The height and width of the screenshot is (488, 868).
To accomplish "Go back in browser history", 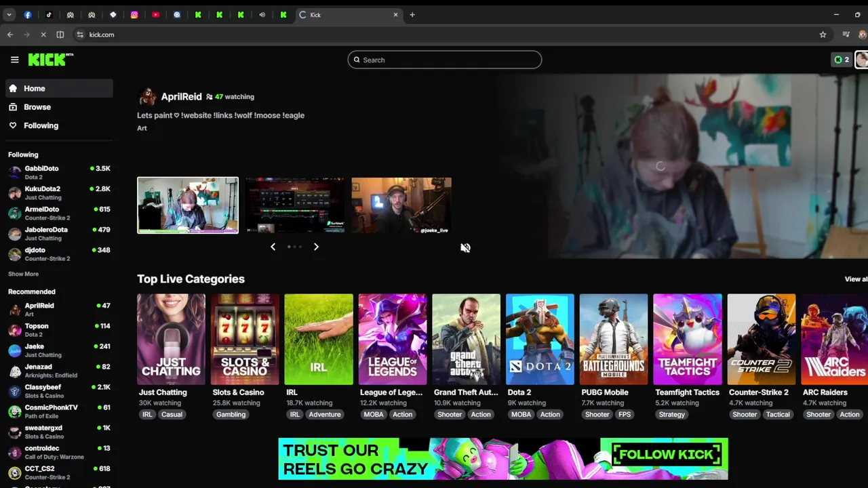I will click(x=10, y=35).
